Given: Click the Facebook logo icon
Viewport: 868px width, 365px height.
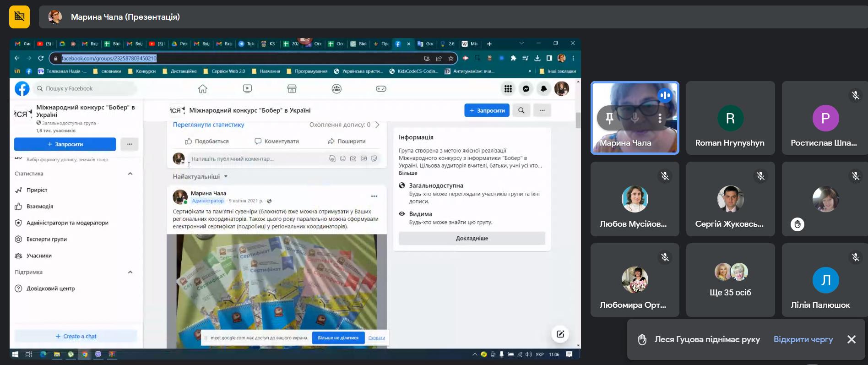Looking at the screenshot, I should click(x=22, y=88).
